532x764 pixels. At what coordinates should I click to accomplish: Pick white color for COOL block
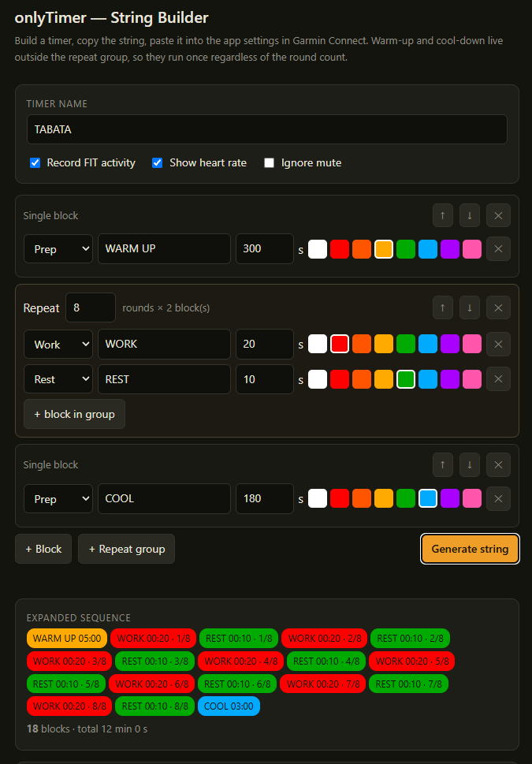[318, 498]
